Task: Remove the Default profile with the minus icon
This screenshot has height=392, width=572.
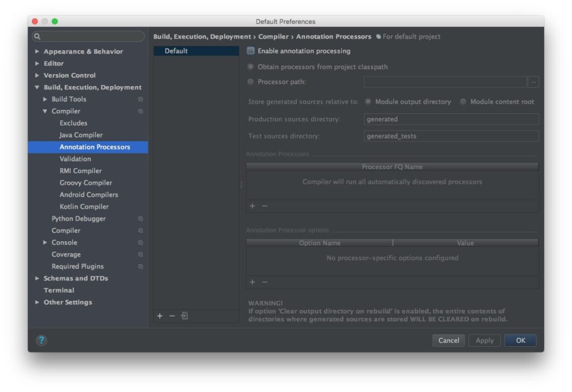Action: tap(171, 315)
